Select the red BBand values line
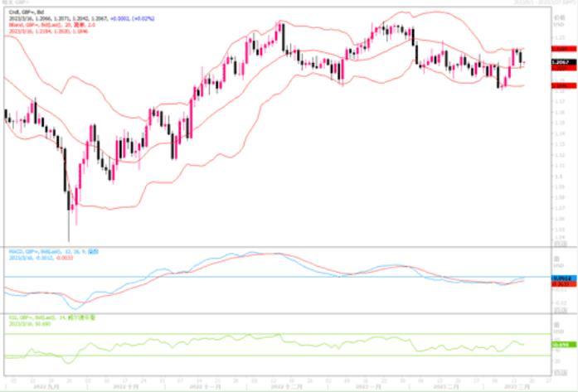Screen dimensions: 578x392 [48, 31]
